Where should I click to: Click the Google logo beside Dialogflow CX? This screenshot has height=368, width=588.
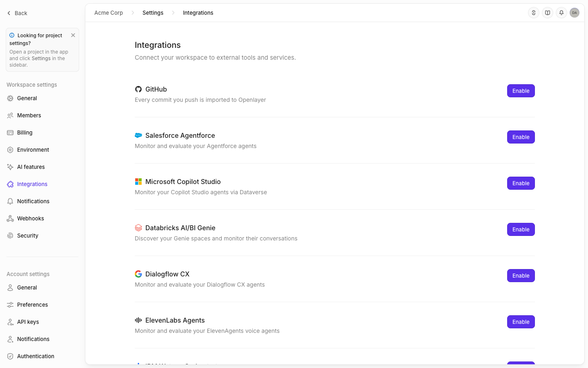[x=138, y=274]
